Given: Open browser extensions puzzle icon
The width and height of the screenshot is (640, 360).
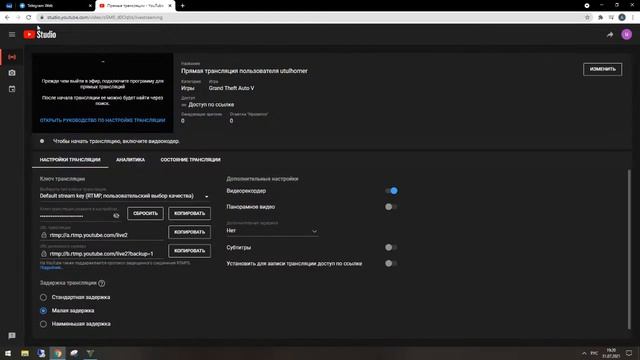Looking at the screenshot, I should pos(600,18).
